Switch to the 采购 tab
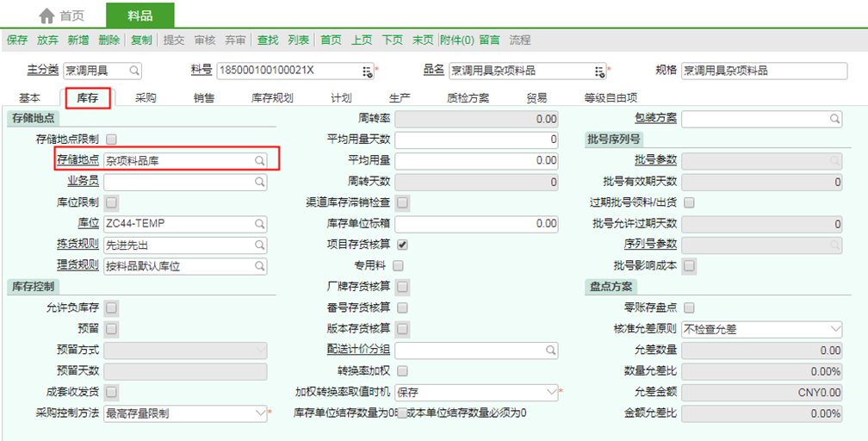The height and width of the screenshot is (441, 868). tap(146, 98)
